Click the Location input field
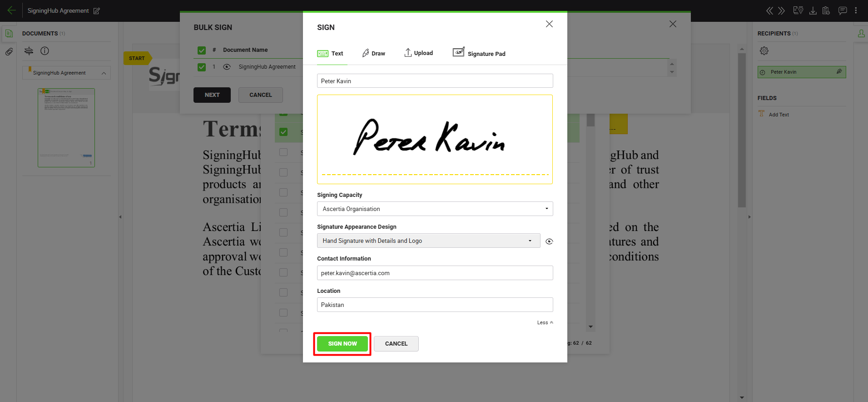Screen dimensions: 868x402 [435, 305]
